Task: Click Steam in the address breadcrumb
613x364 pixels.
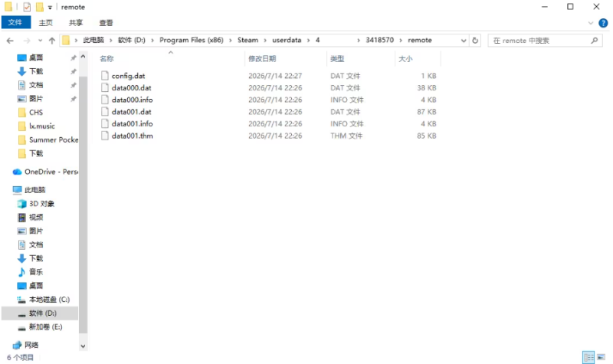Action: (247, 40)
